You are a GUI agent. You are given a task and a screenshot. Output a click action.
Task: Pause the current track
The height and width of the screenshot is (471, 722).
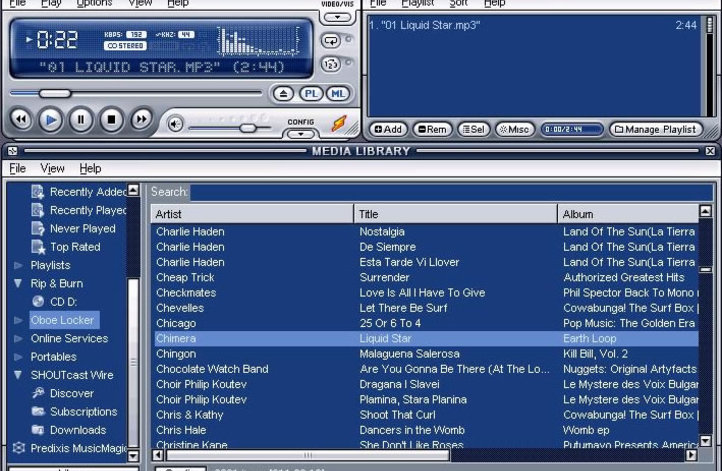click(81, 120)
